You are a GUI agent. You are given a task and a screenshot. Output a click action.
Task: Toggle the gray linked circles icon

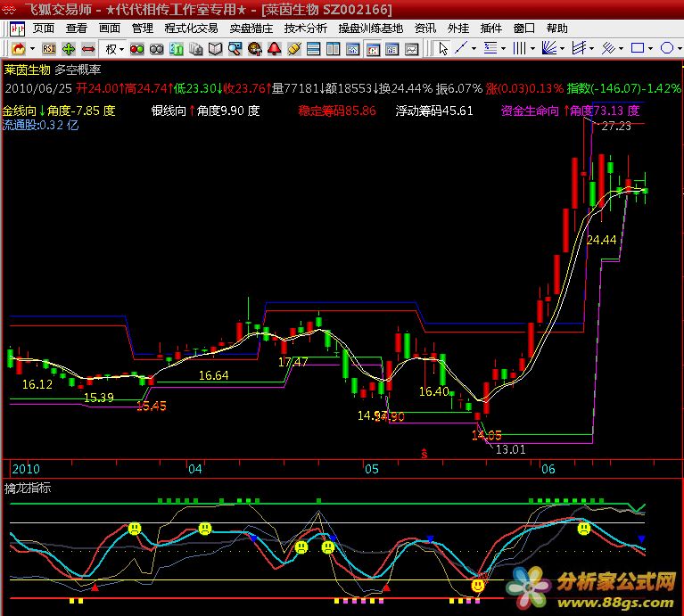point(156,48)
